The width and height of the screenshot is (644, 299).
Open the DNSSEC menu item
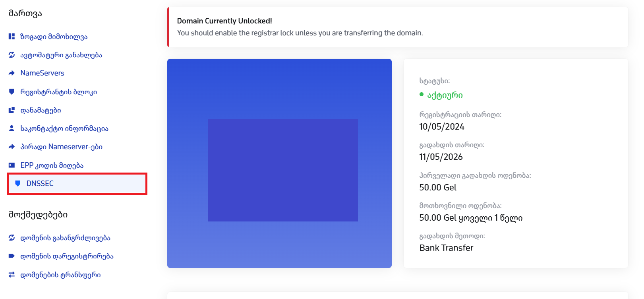(x=40, y=183)
